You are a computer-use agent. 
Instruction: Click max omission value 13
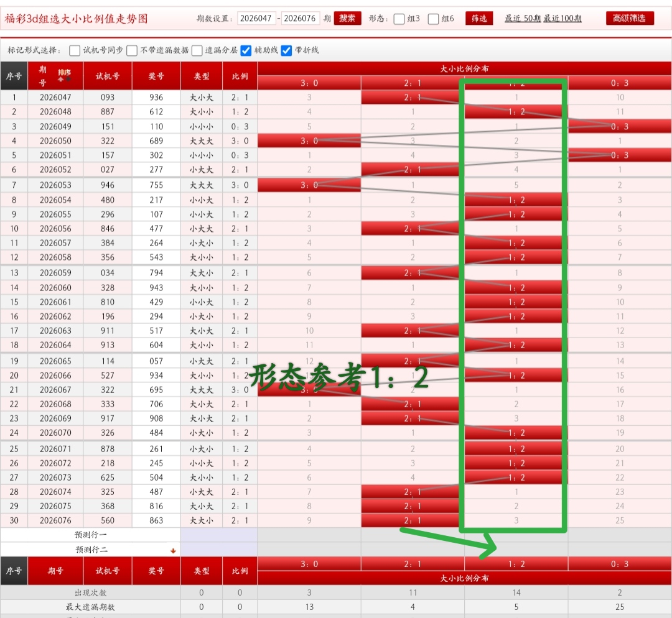pyautogui.click(x=309, y=607)
